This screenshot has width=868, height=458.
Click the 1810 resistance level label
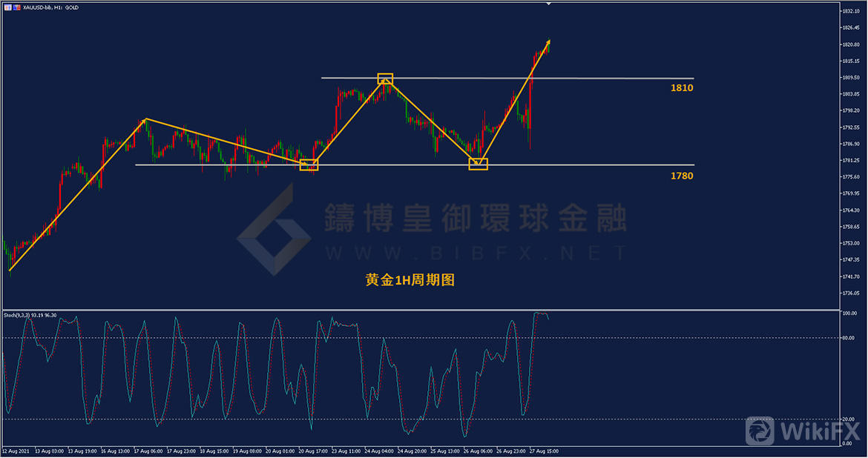click(x=682, y=88)
